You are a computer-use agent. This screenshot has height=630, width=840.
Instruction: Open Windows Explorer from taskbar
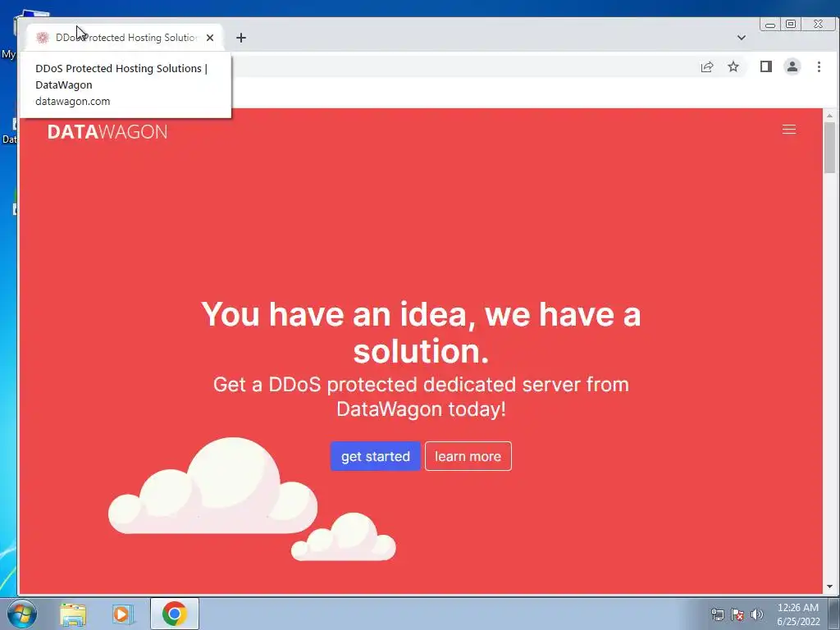tap(73, 614)
